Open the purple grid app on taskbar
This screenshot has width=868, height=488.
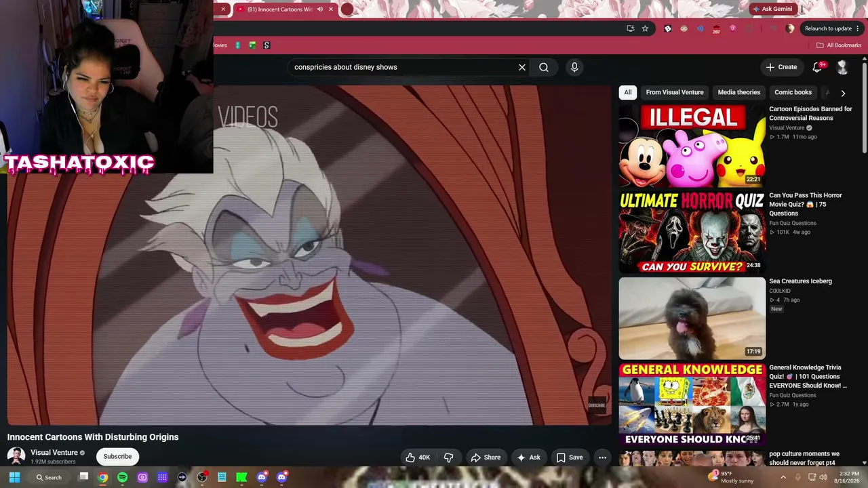click(x=162, y=477)
